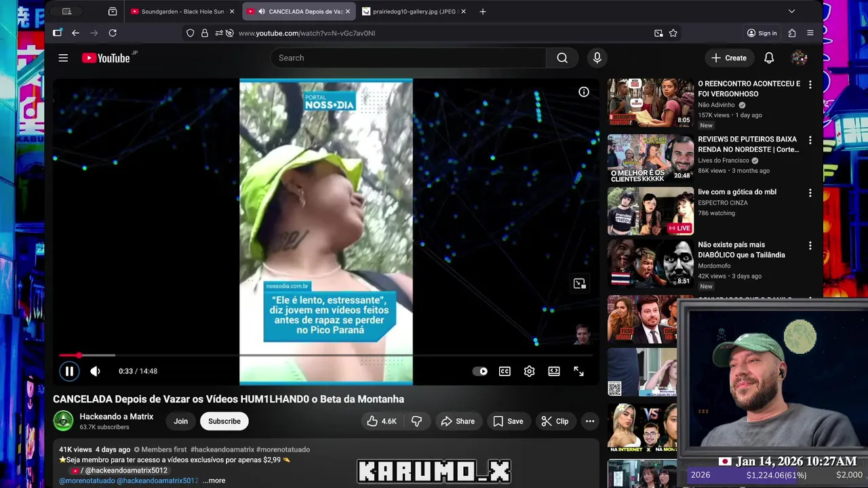Open menu for live com a gótica video
This screenshot has height=488, width=868.
pos(810,193)
